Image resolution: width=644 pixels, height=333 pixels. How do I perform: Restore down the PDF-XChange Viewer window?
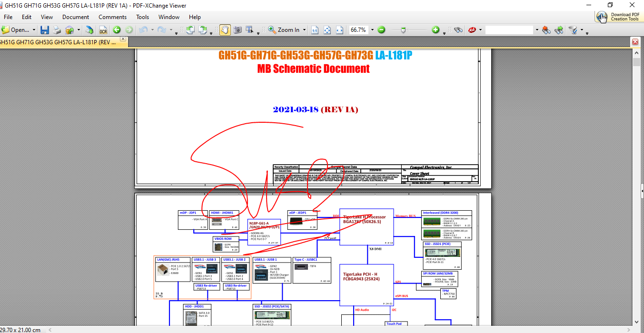[x=610, y=5]
